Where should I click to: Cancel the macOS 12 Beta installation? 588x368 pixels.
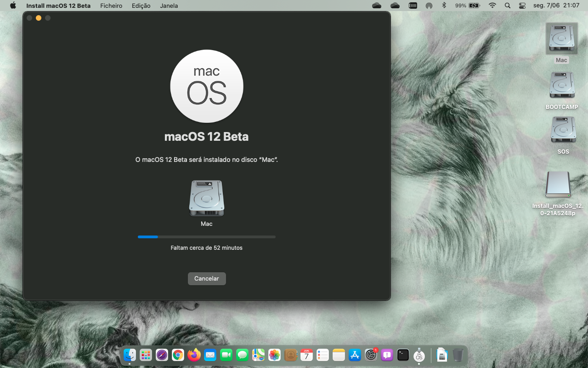click(207, 278)
